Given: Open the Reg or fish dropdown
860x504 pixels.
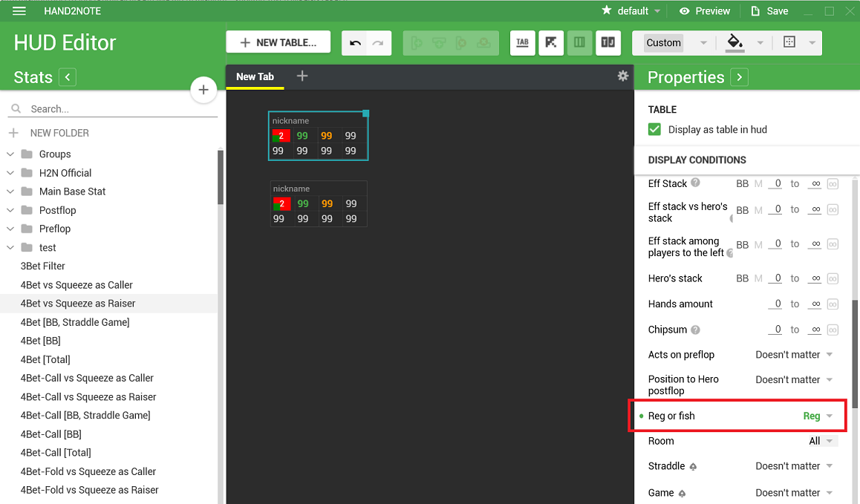Looking at the screenshot, I should pyautogui.click(x=818, y=416).
